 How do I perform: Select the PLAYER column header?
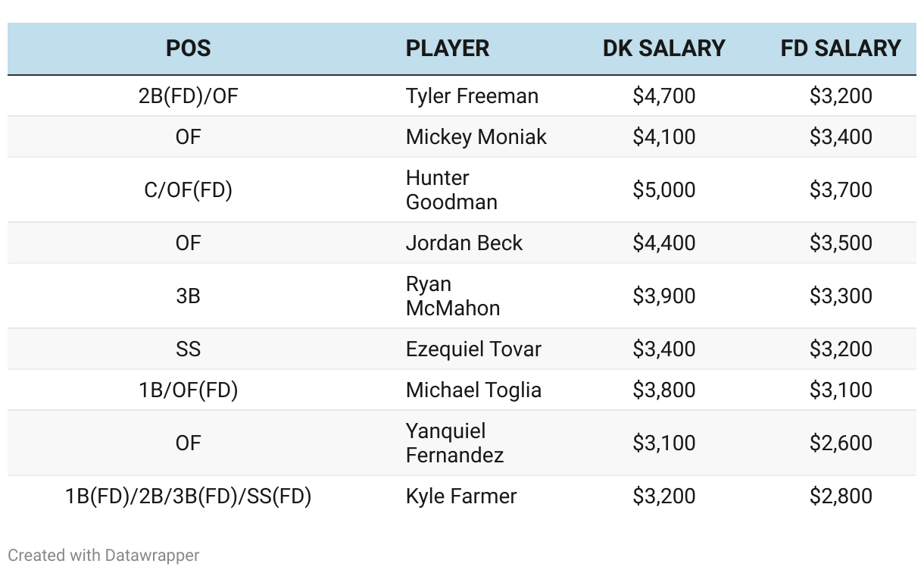point(448,49)
